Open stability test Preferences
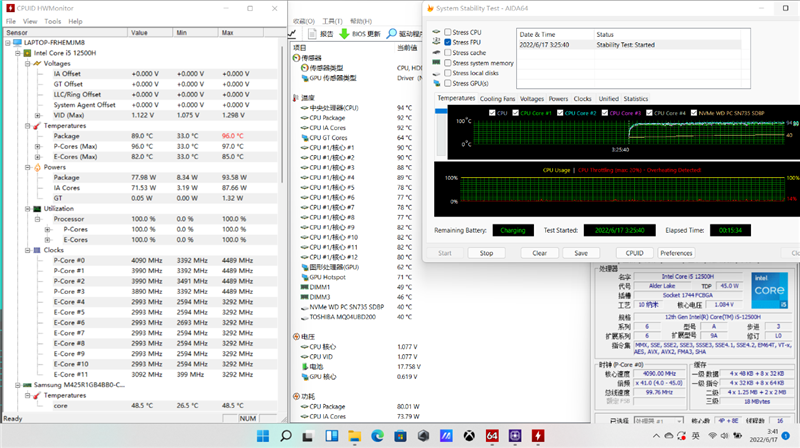The image size is (800, 448). tap(676, 253)
